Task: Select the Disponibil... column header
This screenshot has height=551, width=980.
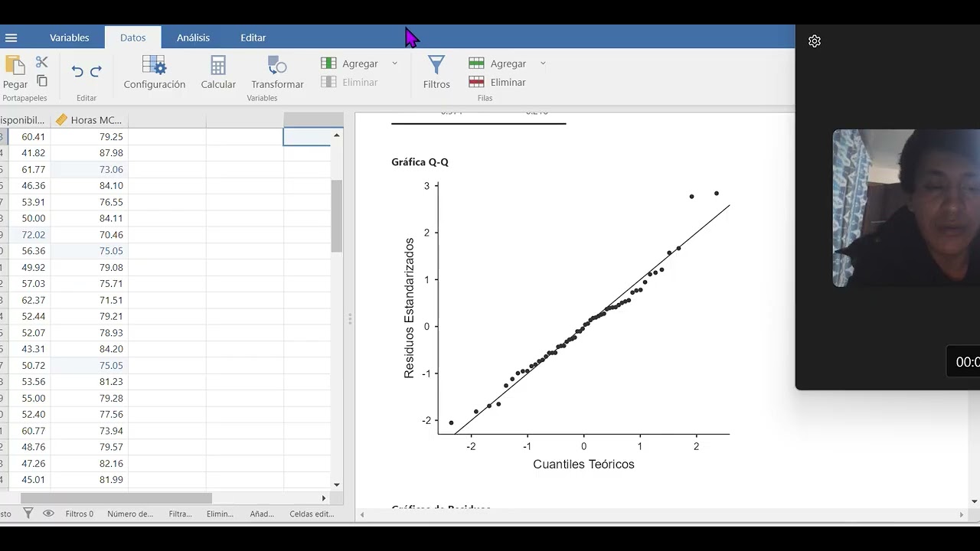Action: (24, 120)
